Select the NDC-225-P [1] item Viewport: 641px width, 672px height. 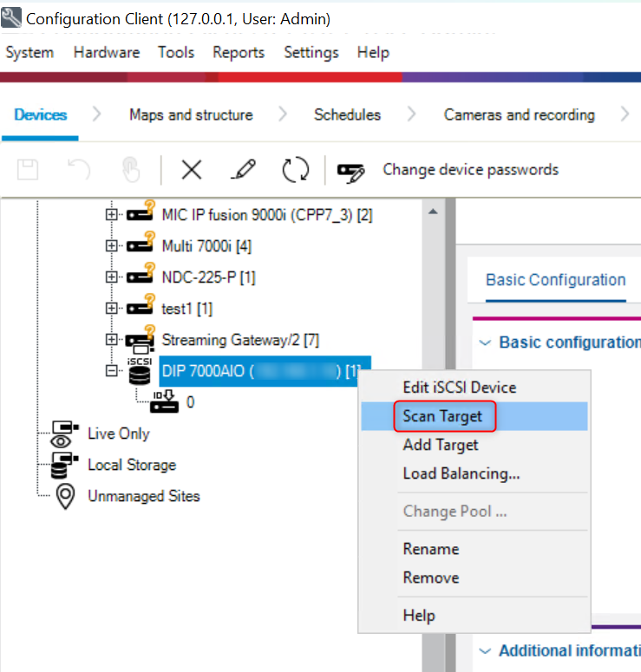coord(208,277)
